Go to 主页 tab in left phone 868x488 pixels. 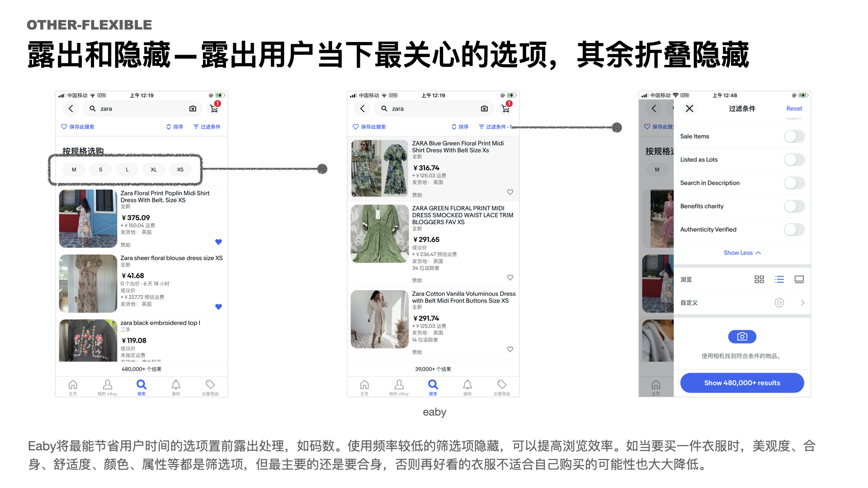point(73,387)
